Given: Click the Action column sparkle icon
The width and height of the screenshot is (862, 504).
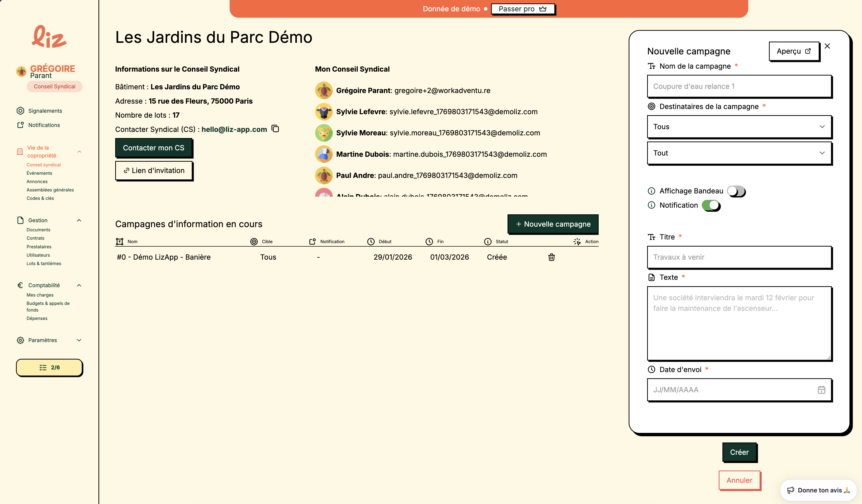Looking at the screenshot, I should click(x=577, y=242).
